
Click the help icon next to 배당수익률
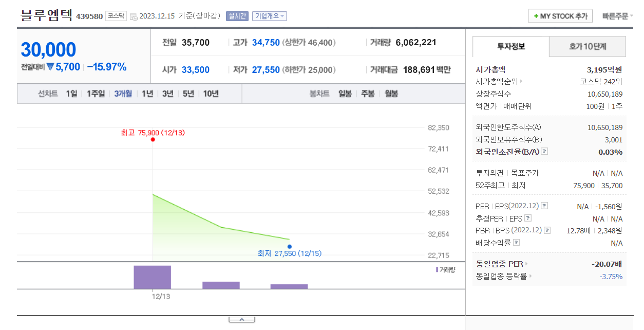[516, 243]
